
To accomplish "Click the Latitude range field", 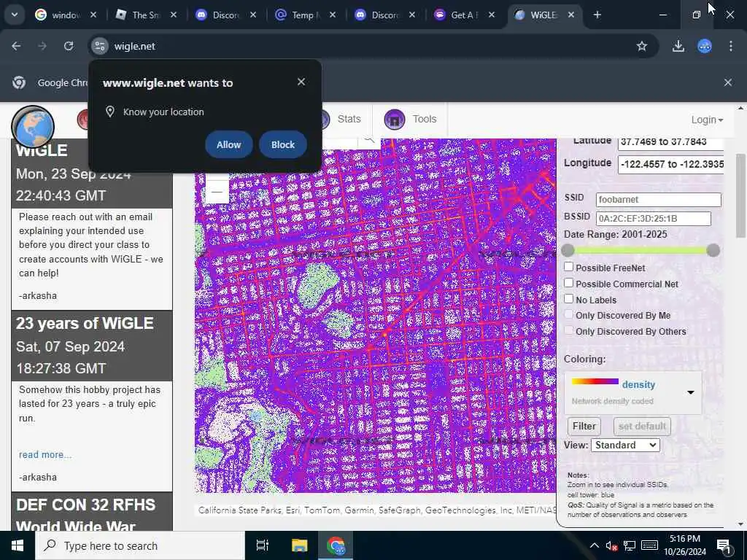I will pos(671,142).
